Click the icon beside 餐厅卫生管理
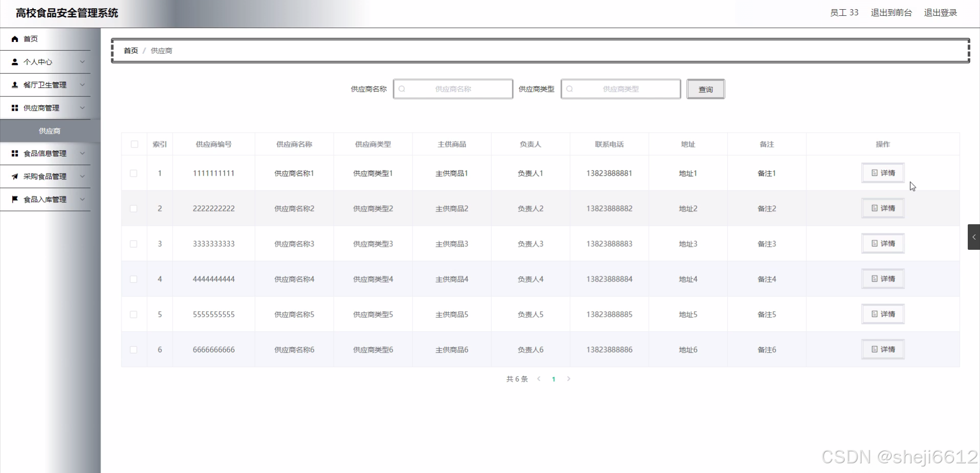The height and width of the screenshot is (473, 980). click(x=15, y=85)
